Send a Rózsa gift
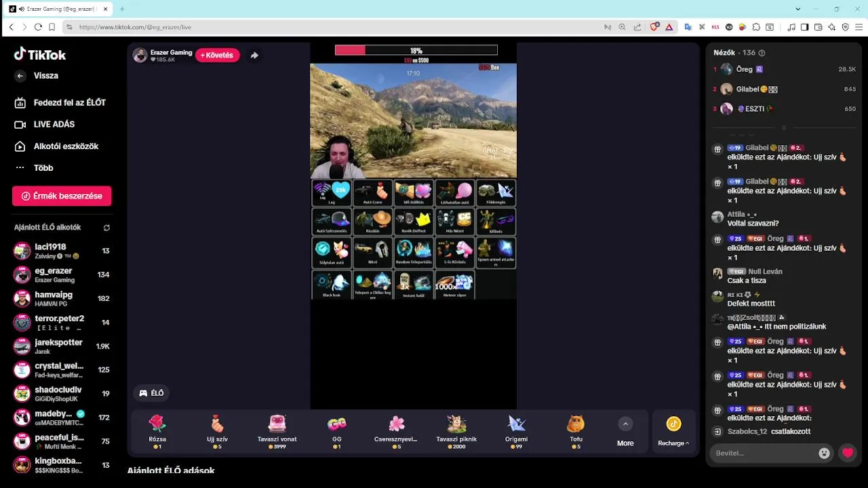Screen dimensions: 868x488 point(157,432)
